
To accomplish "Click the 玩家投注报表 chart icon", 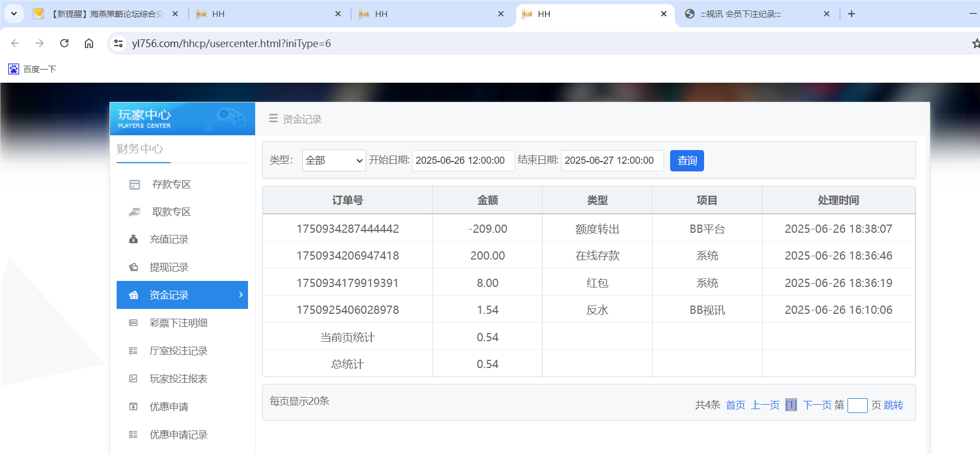I will [133, 378].
